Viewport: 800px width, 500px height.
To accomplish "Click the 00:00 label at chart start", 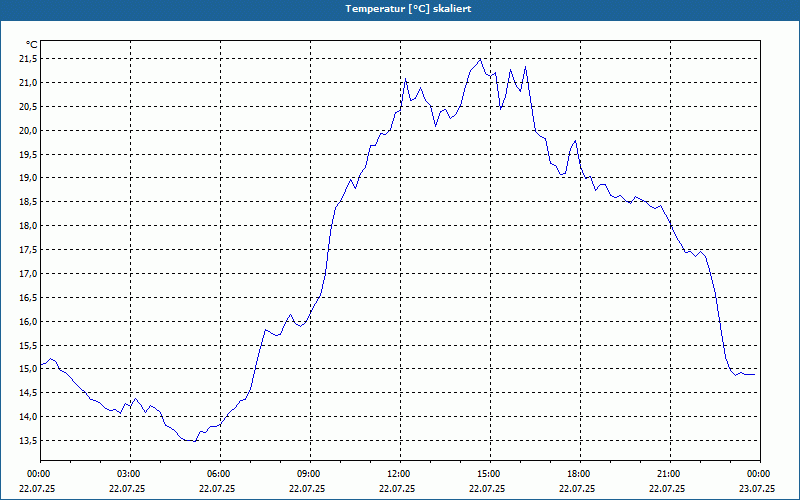I will pos(41,474).
